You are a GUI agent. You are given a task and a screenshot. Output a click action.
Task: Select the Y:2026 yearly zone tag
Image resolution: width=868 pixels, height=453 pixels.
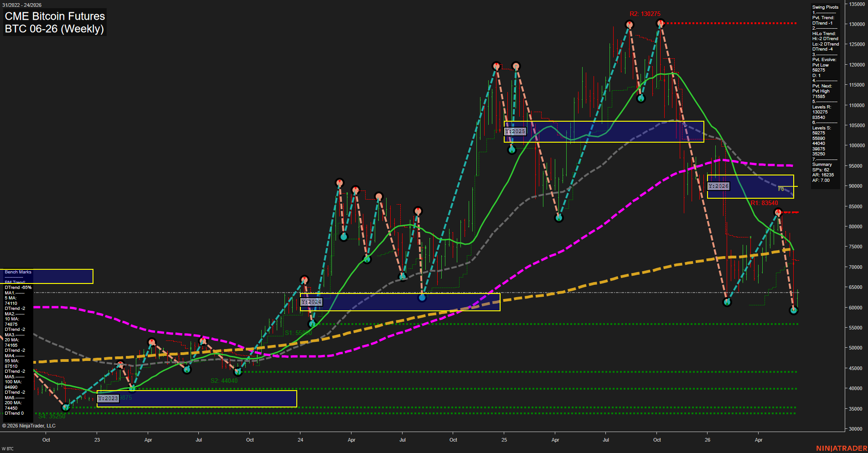coord(718,186)
